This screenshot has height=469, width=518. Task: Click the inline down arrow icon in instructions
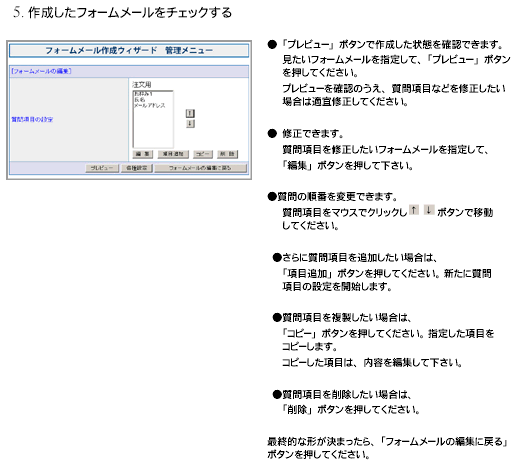pos(429,210)
